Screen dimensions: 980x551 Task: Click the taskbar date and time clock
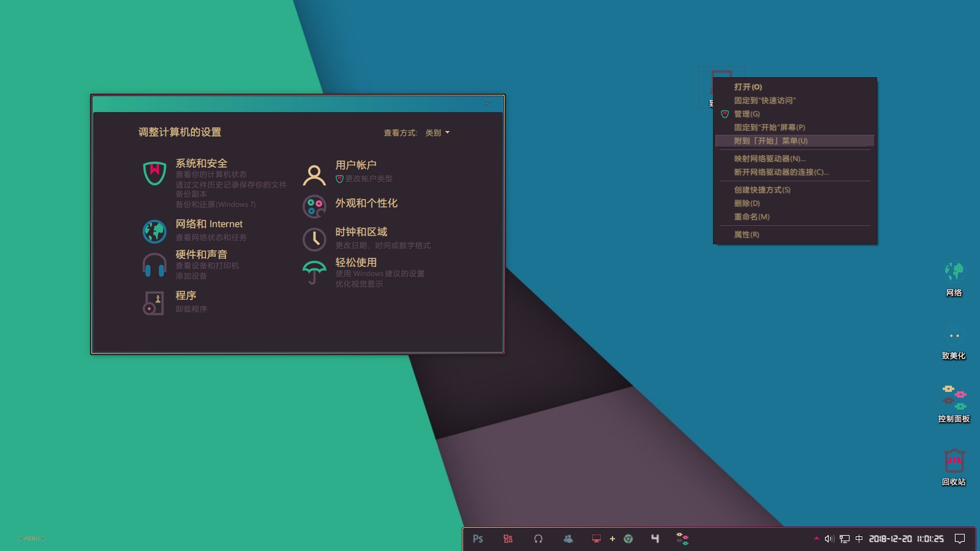(x=906, y=539)
